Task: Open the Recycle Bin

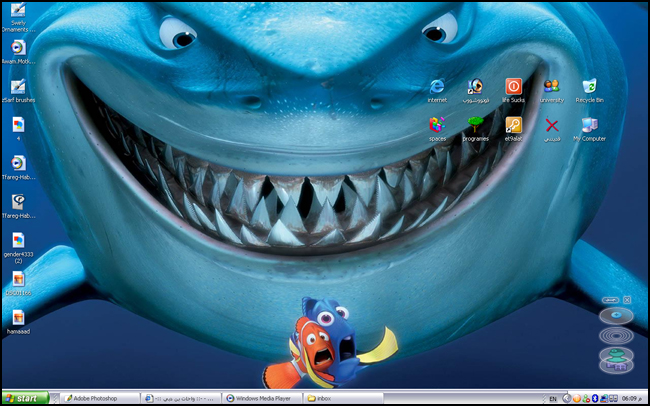Action: click(x=589, y=91)
